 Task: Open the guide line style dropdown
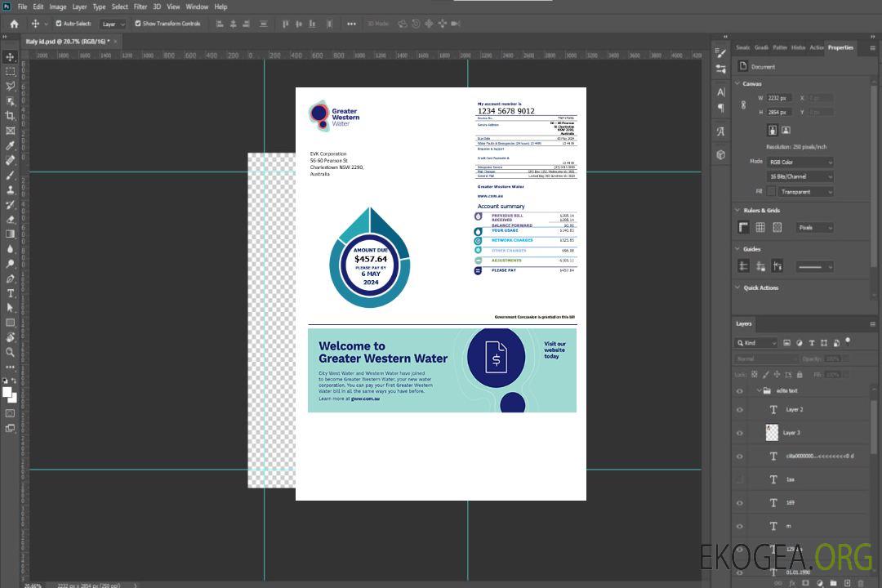(815, 267)
